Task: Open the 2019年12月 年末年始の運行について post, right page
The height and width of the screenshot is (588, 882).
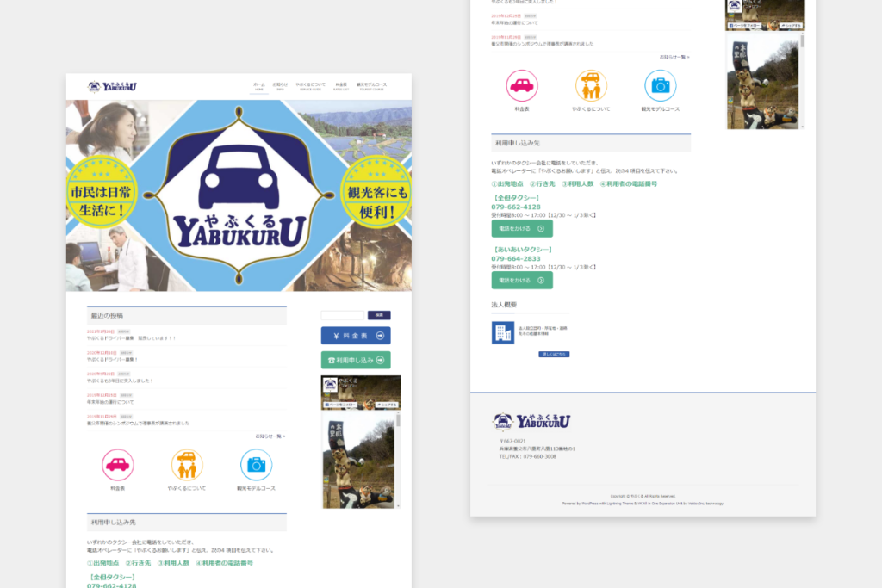Action: coord(515,23)
